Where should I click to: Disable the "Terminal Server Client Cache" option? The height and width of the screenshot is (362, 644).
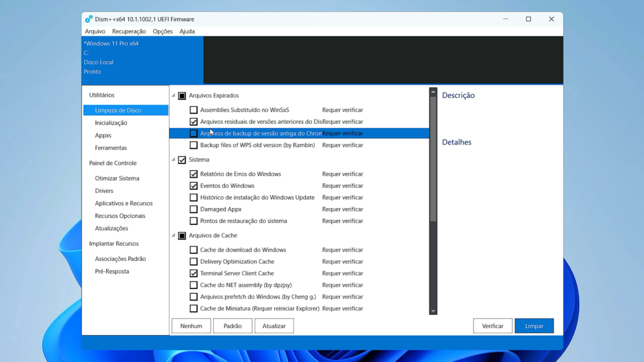click(x=194, y=273)
